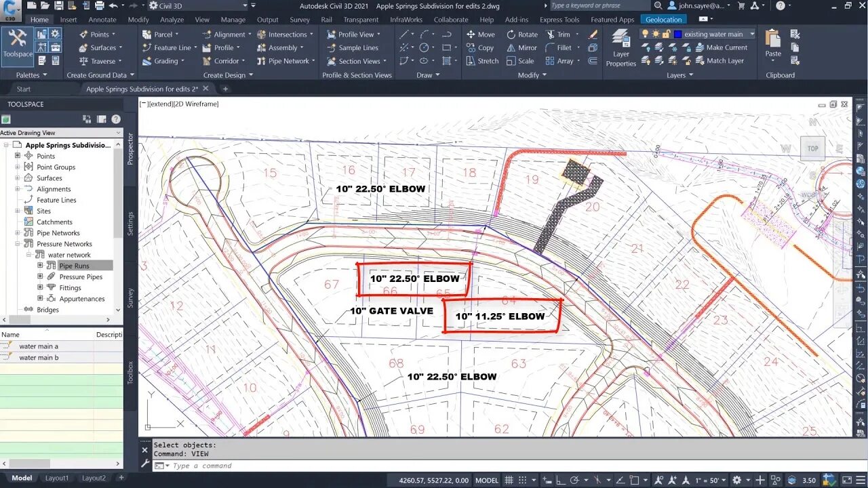Click the search magnifier icon in title bar

(657, 5)
